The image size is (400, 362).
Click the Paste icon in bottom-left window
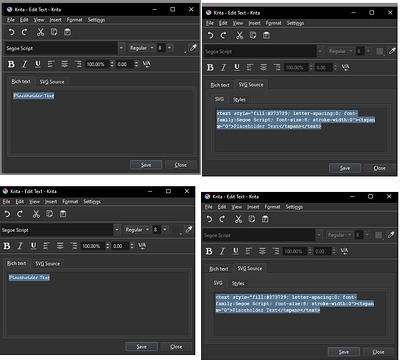click(x=63, y=214)
